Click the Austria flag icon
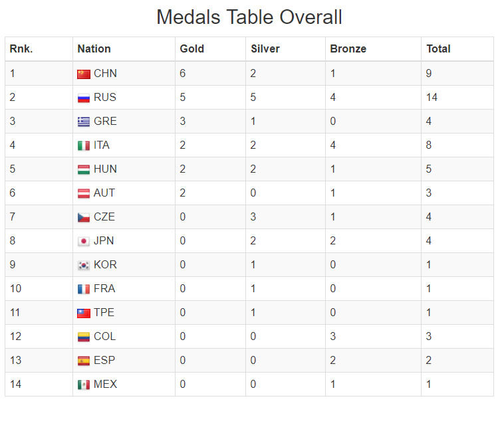The height and width of the screenshot is (441, 504). [x=84, y=193]
